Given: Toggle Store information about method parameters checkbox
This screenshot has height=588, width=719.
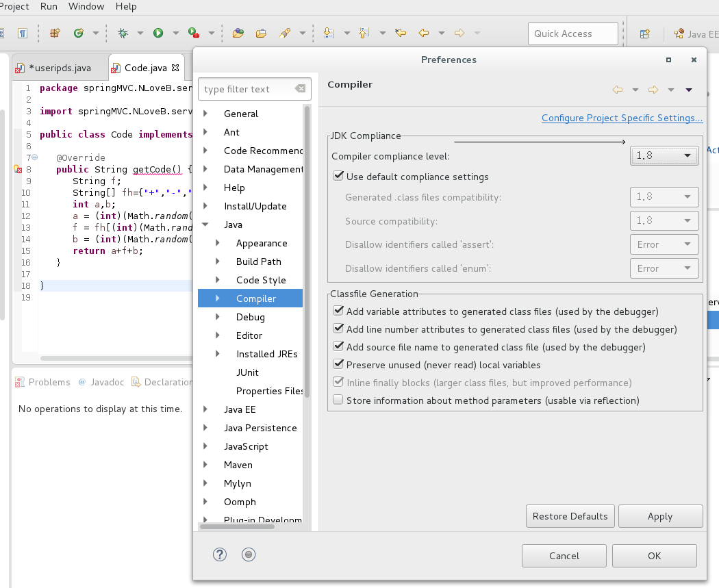Looking at the screenshot, I should pos(338,400).
